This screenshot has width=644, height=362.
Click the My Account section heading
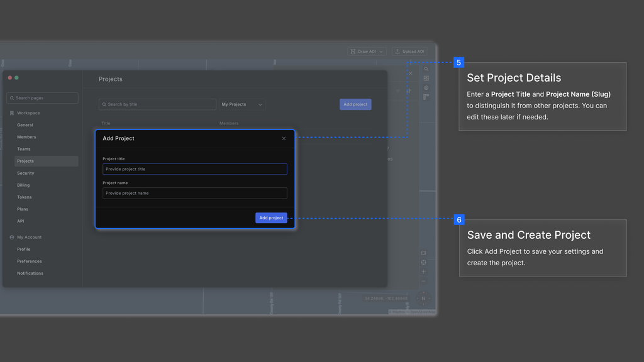(29, 237)
